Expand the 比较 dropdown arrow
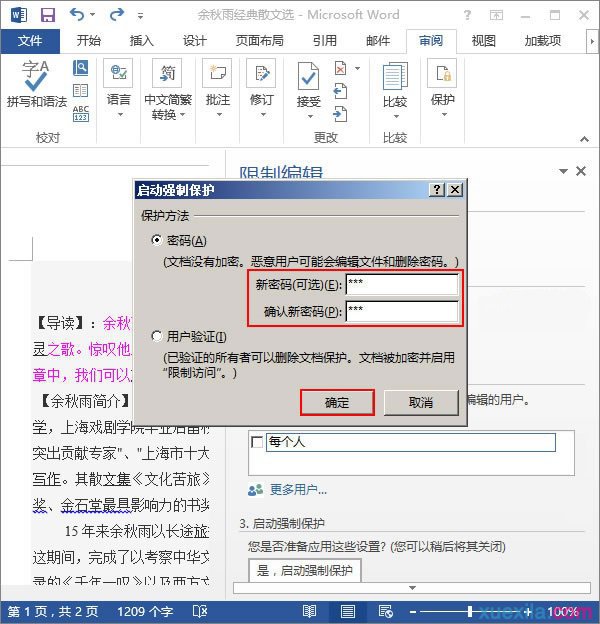This screenshot has width=600, height=624. (396, 116)
